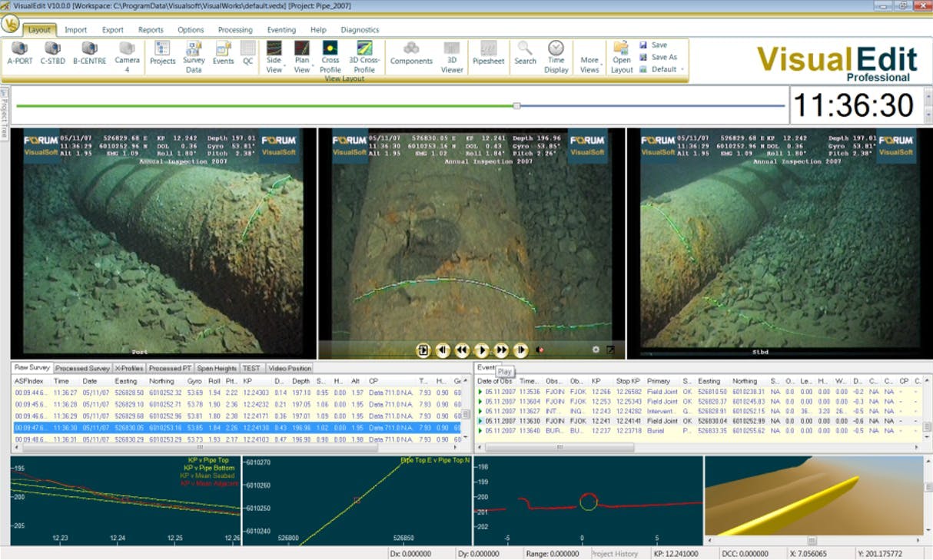Image resolution: width=933 pixels, height=560 pixels.
Task: Open the Survey Data panel
Action: [x=194, y=57]
